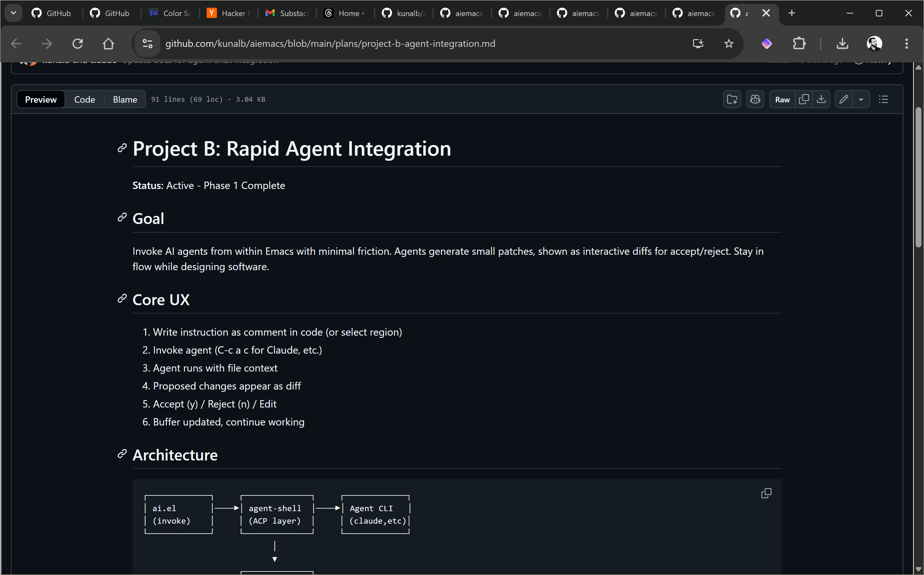Copy the Architecture code block
The height and width of the screenshot is (575, 924).
click(x=766, y=493)
